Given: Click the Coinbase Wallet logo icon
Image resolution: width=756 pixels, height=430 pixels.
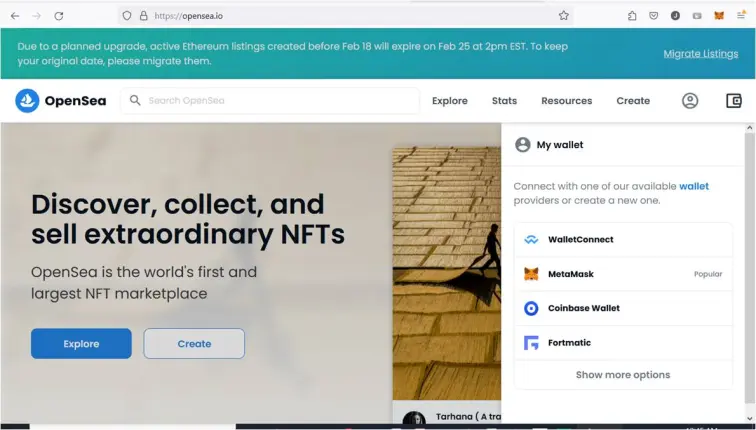Looking at the screenshot, I should 531,308.
